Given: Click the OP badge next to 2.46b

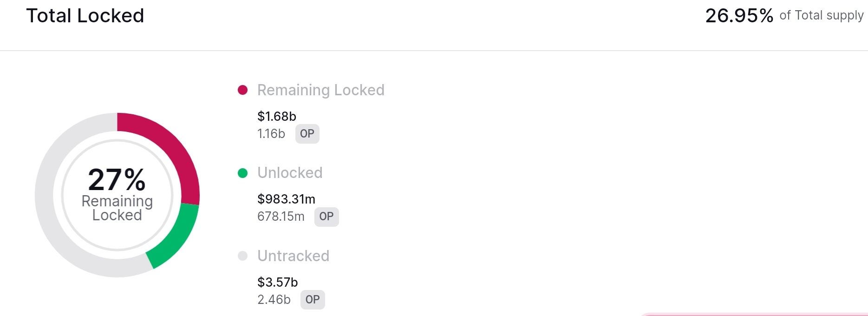Looking at the screenshot, I should [313, 300].
